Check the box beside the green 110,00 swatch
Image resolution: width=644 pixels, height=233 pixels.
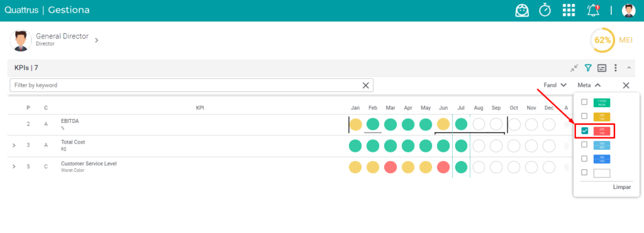click(x=584, y=102)
